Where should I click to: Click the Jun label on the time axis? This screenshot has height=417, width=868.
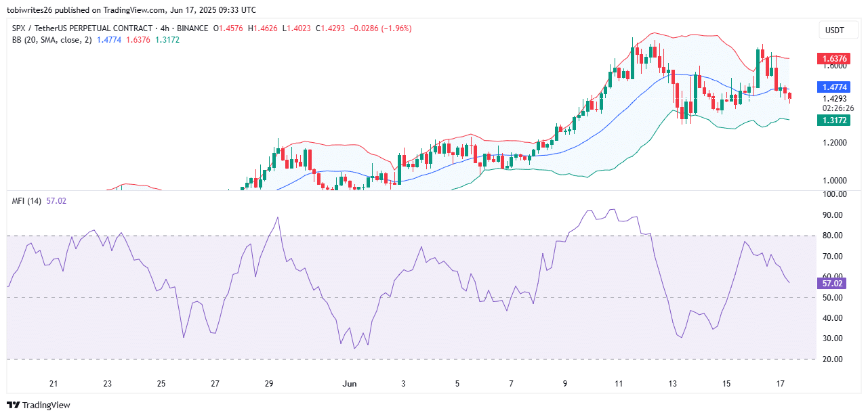(350, 384)
